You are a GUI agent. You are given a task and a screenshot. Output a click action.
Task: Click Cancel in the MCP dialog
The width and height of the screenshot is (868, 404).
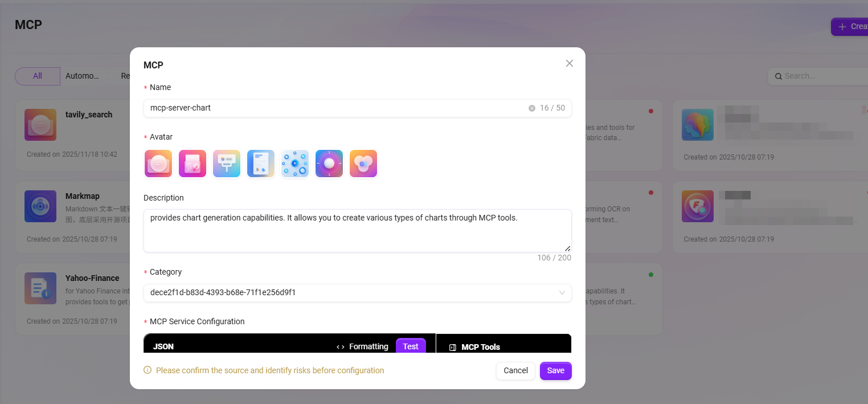click(x=515, y=370)
